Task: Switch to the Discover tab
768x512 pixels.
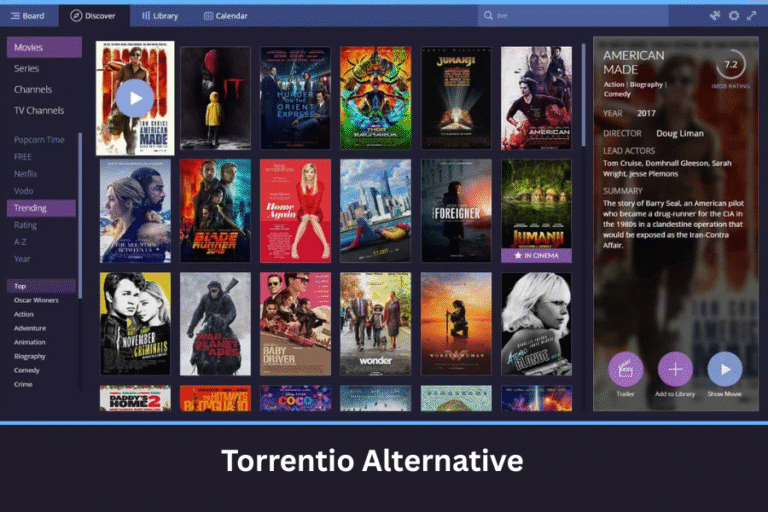Action: [x=93, y=16]
